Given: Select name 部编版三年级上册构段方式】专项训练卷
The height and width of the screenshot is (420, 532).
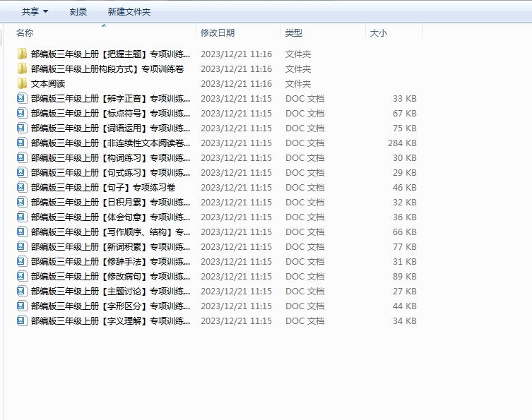Looking at the screenshot, I should (x=107, y=68).
